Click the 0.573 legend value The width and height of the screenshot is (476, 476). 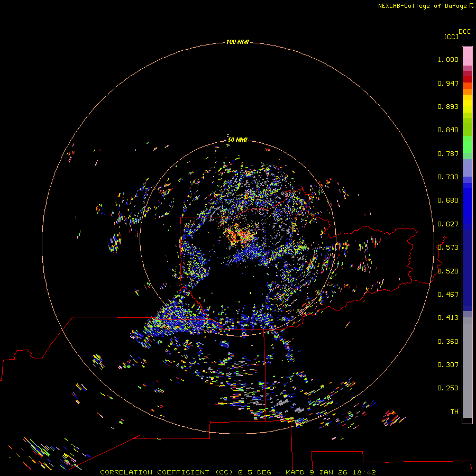[448, 248]
